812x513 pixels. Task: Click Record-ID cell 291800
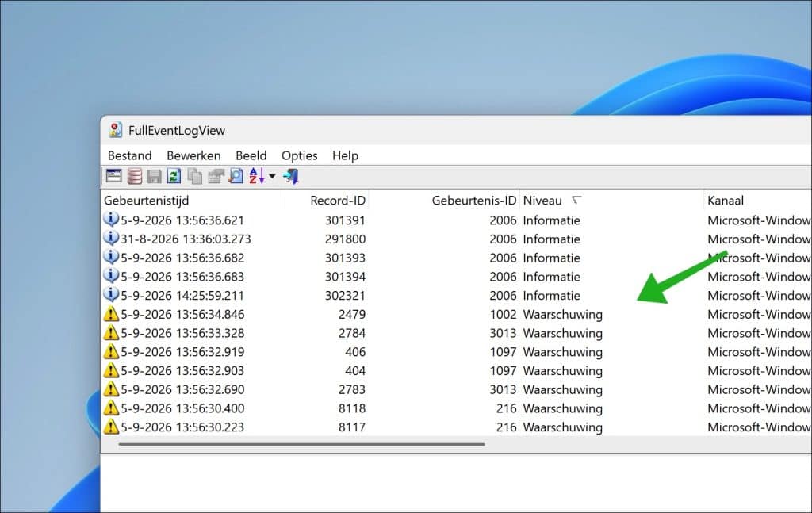(x=345, y=239)
